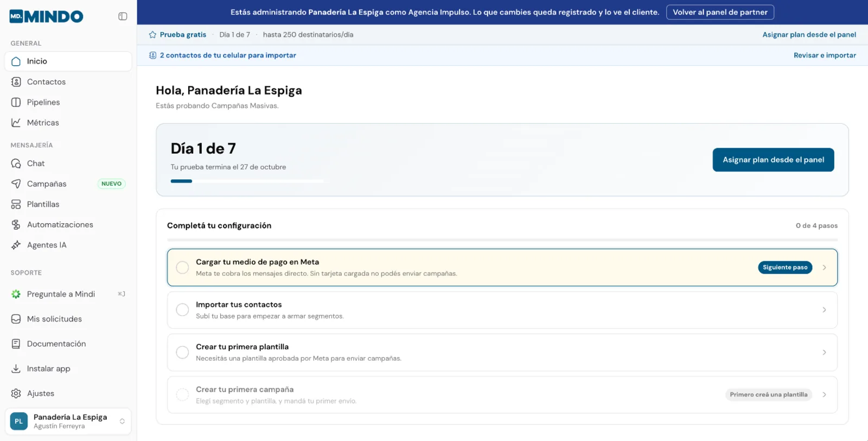Viewport: 868px width, 441px height.
Task: Click the Primero creá una plantilla badge
Action: pyautogui.click(x=768, y=395)
